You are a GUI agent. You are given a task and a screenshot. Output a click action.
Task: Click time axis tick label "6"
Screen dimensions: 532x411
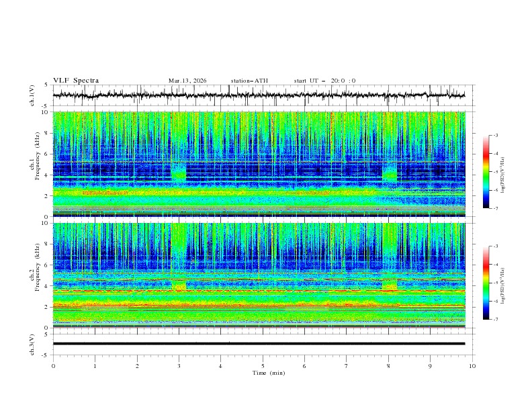coord(304,366)
